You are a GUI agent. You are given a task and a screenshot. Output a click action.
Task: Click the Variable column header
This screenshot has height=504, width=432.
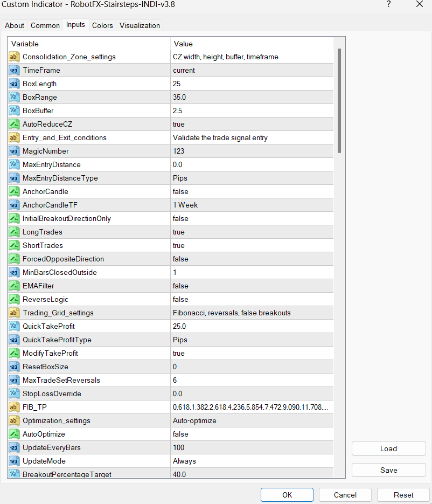coord(89,44)
